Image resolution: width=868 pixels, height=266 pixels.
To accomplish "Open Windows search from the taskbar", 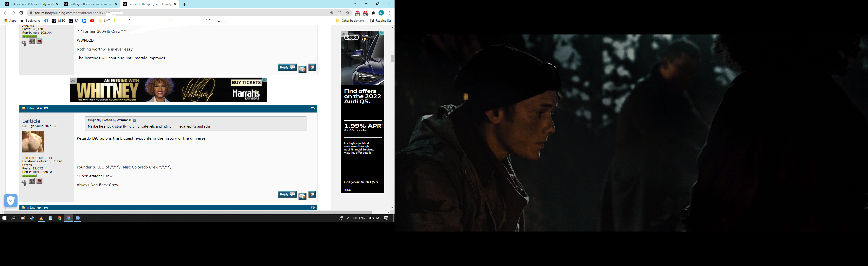I will point(14,218).
